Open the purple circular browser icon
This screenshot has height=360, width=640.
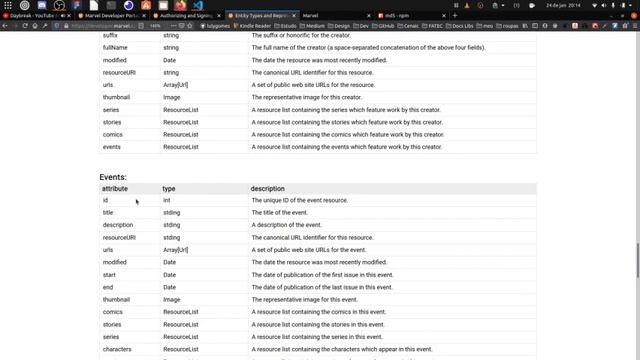click(x=129, y=5)
